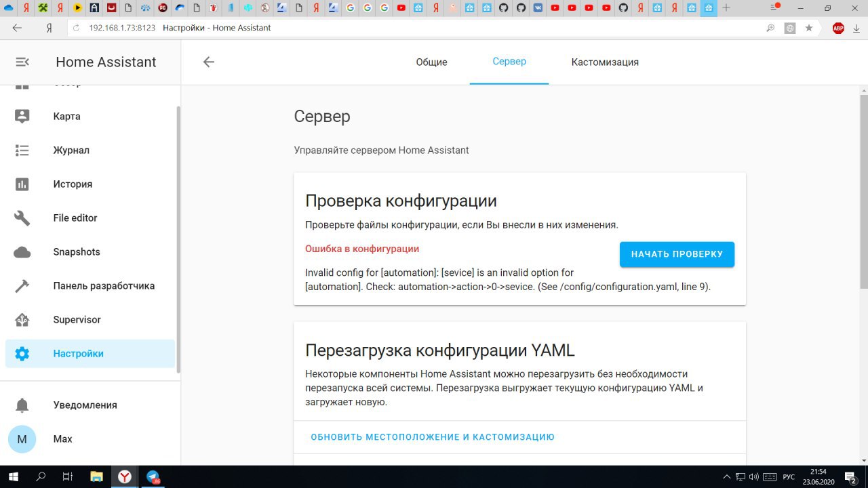
Task: Open File editor wrench icon
Action: (x=22, y=218)
